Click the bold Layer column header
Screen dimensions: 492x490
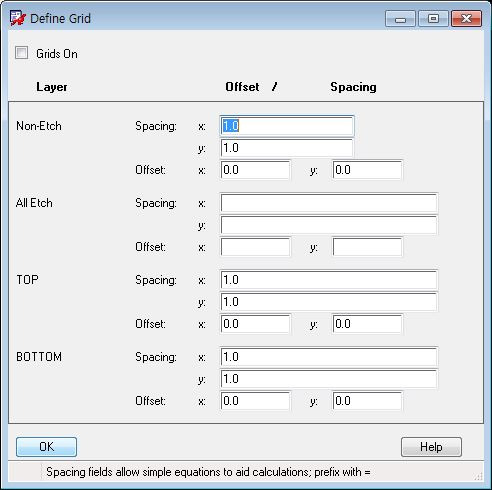pos(52,87)
